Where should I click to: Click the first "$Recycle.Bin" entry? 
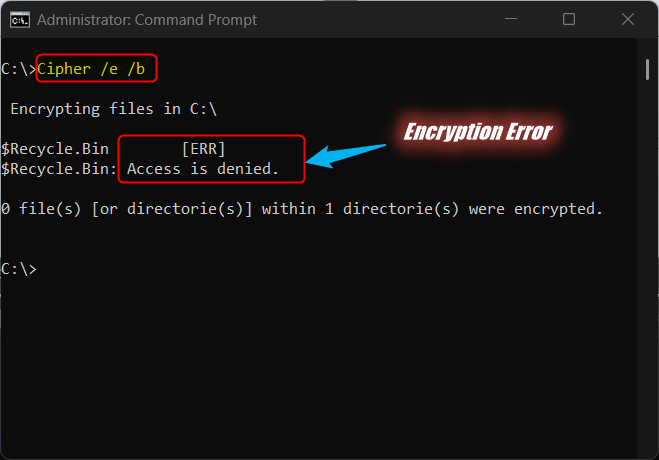[x=55, y=149]
